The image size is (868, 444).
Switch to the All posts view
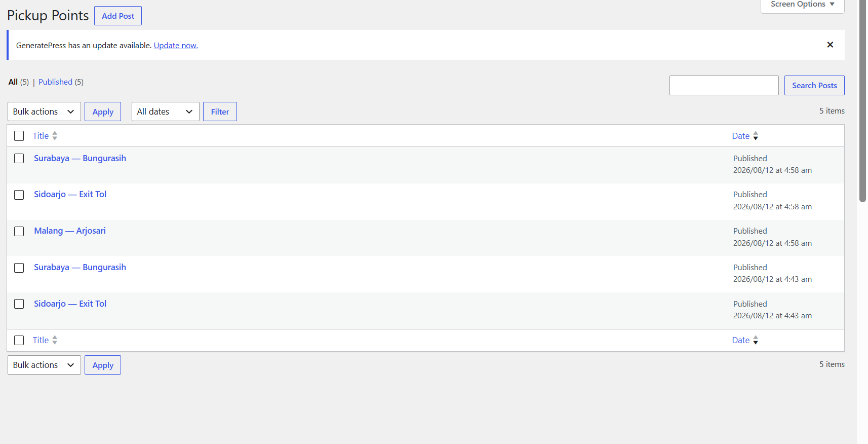tap(13, 82)
